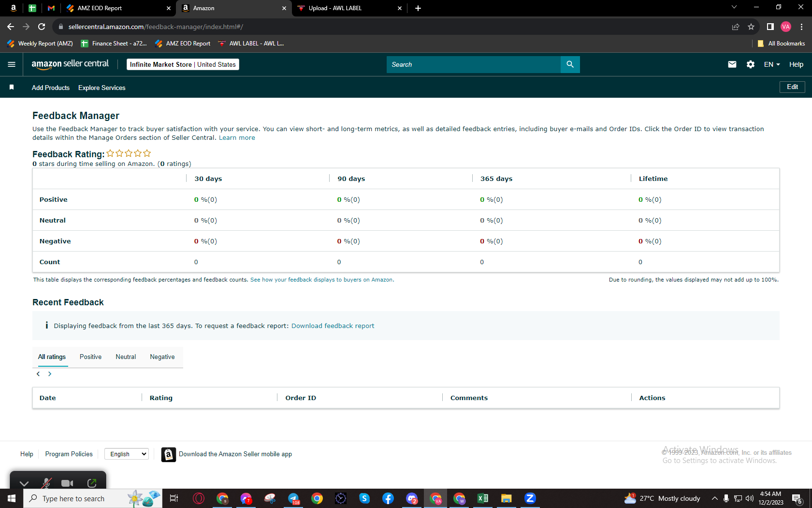Click the Seller Central search field
Viewport: 812px width, 508px height.
(474, 64)
